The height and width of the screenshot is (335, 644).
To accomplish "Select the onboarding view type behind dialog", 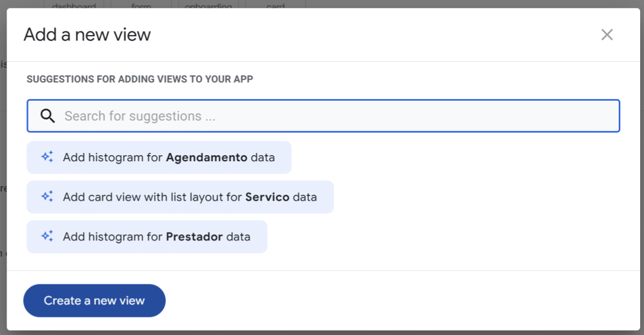I will coord(209,6).
